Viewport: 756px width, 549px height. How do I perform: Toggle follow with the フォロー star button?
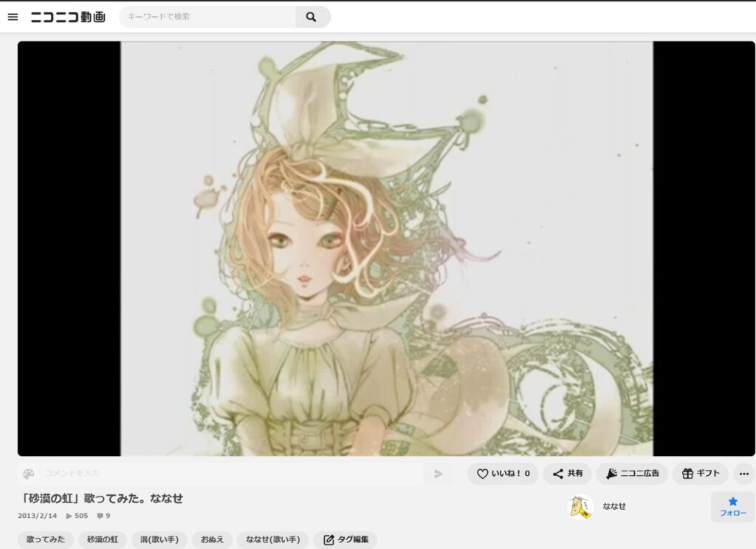pos(732,506)
